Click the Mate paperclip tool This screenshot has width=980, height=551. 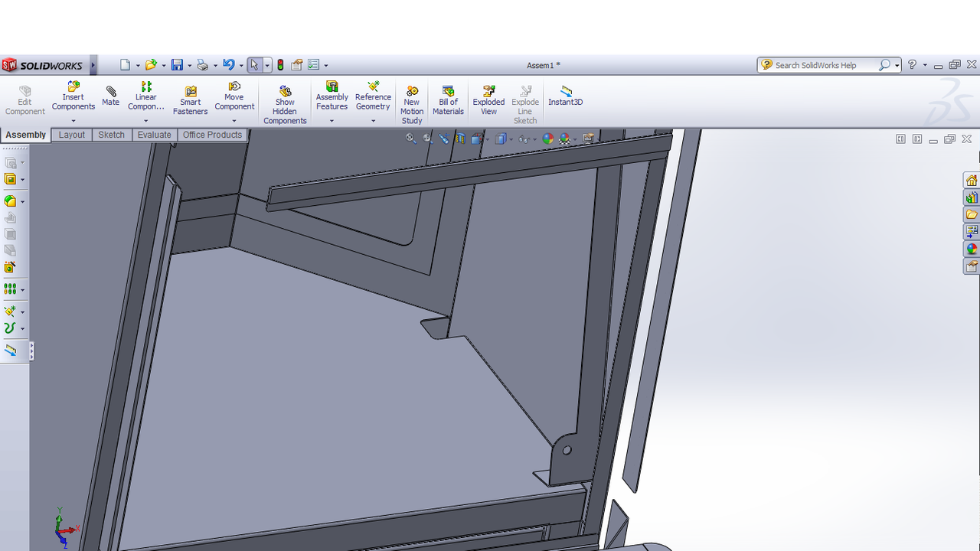click(111, 96)
